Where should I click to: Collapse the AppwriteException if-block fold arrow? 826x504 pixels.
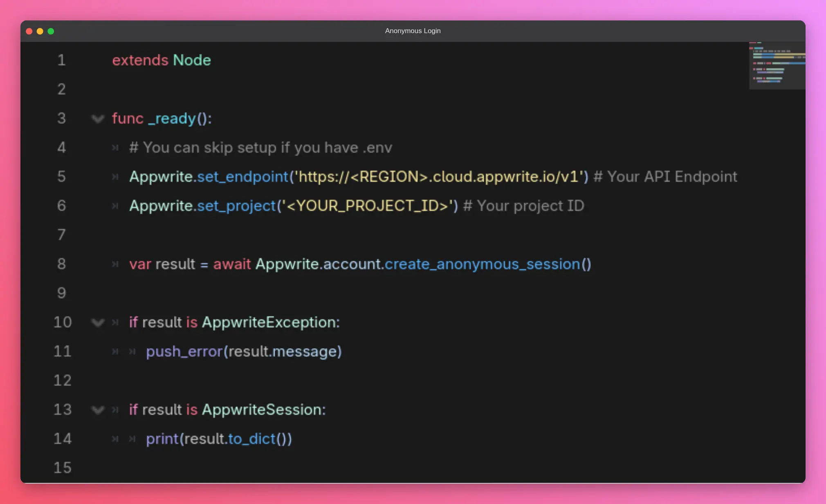[x=98, y=323]
